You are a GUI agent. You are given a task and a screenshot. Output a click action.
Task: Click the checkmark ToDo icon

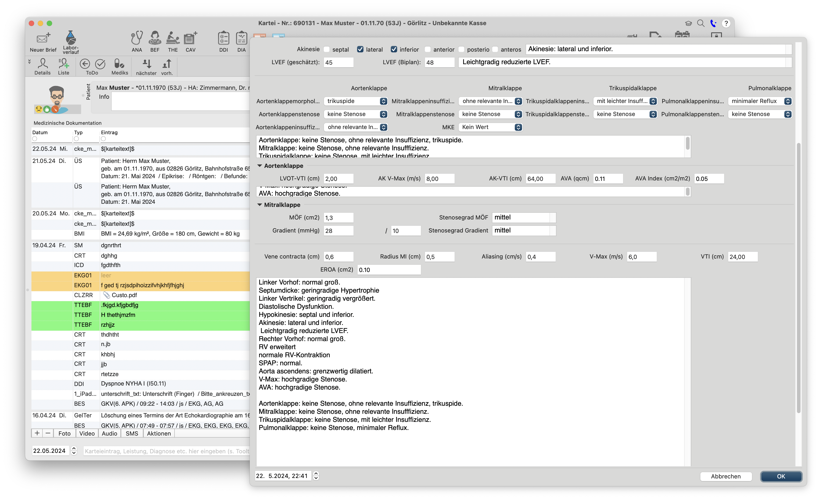[x=100, y=64]
